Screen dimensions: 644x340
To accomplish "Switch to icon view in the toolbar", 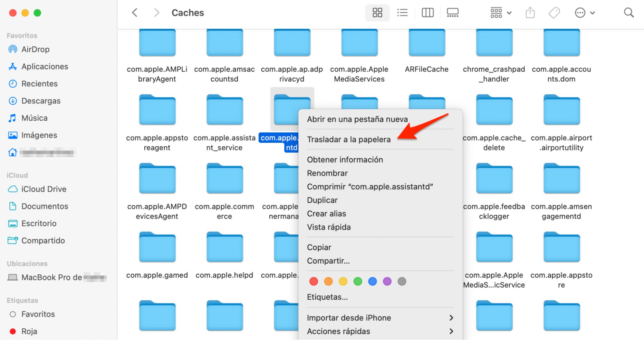I will point(377,13).
